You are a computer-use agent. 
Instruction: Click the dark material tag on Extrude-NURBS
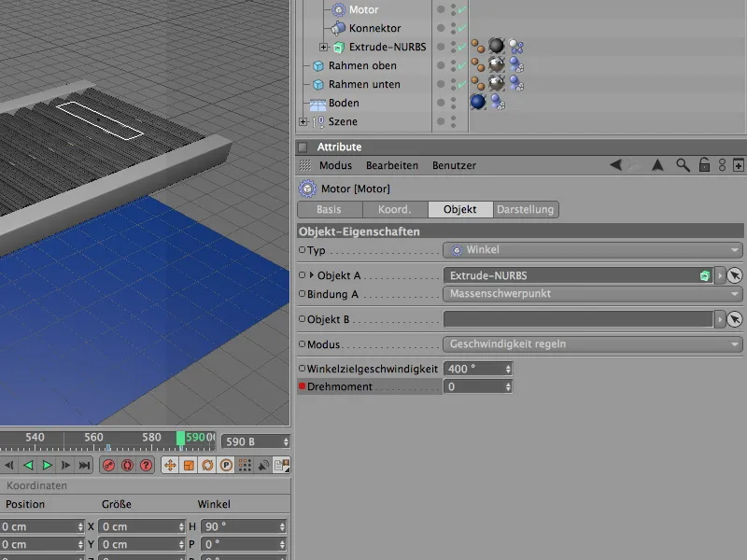(497, 46)
